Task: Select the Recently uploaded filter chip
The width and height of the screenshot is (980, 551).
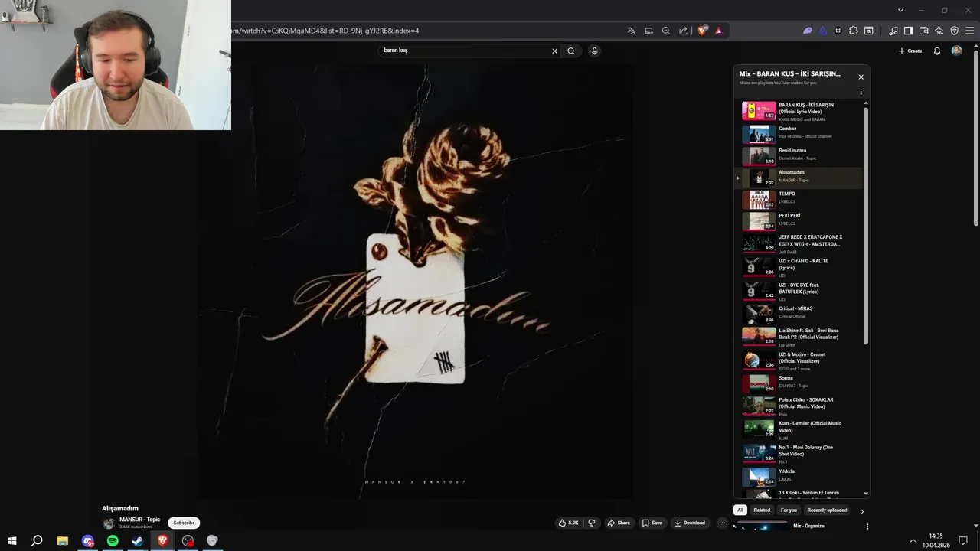Action: 827,510
